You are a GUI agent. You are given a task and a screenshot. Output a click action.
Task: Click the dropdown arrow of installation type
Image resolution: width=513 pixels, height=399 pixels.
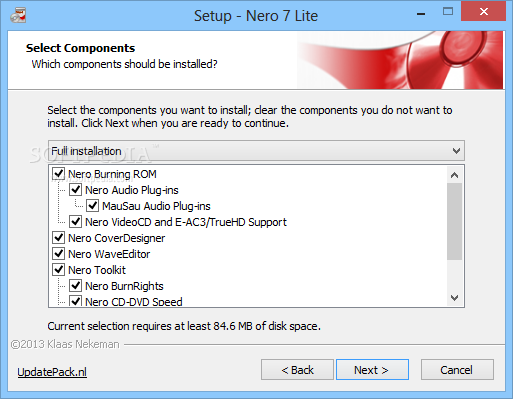pos(456,151)
